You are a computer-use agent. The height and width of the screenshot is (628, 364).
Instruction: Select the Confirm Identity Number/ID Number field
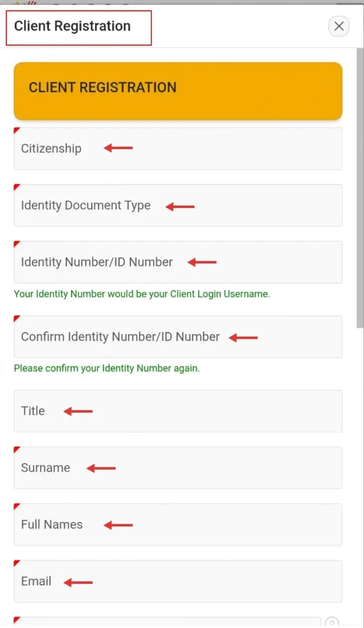(178, 337)
